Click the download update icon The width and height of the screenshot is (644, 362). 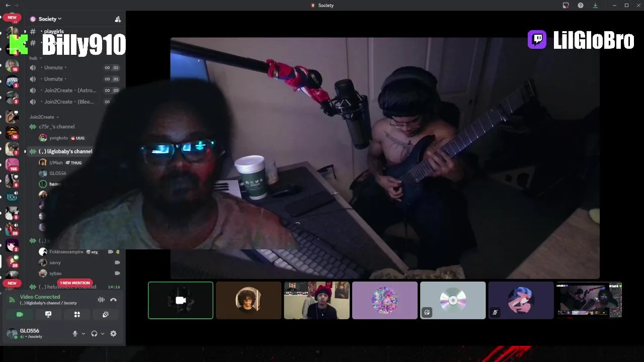595,6
